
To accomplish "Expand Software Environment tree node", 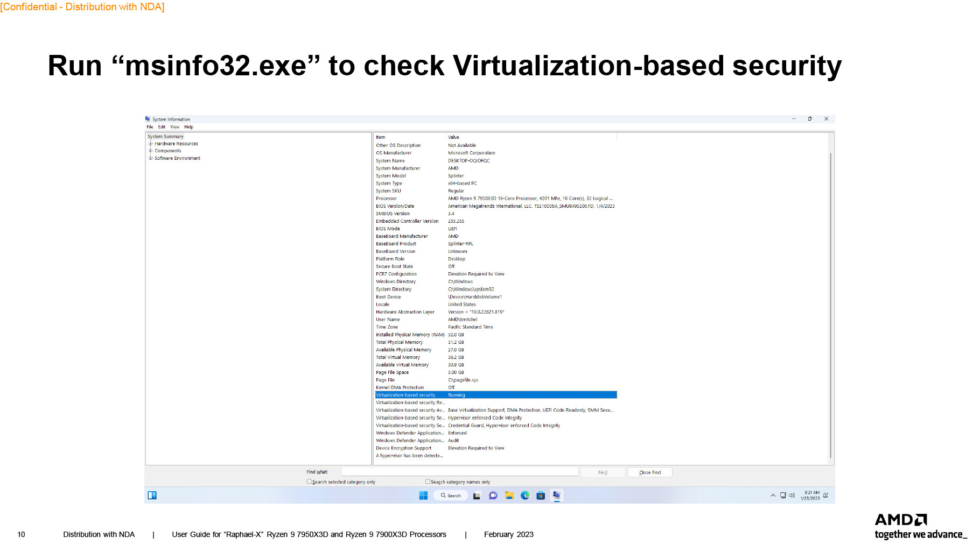I will (151, 158).
